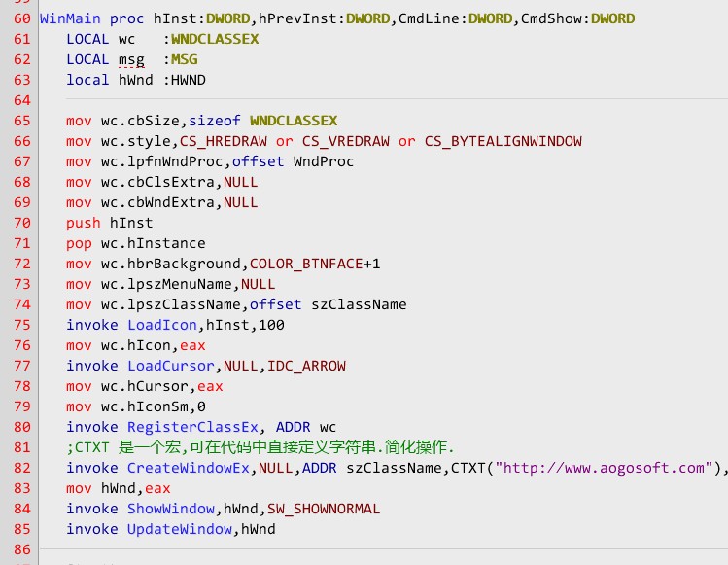
Task: Click UpdateWindow function name
Action: pos(180,530)
